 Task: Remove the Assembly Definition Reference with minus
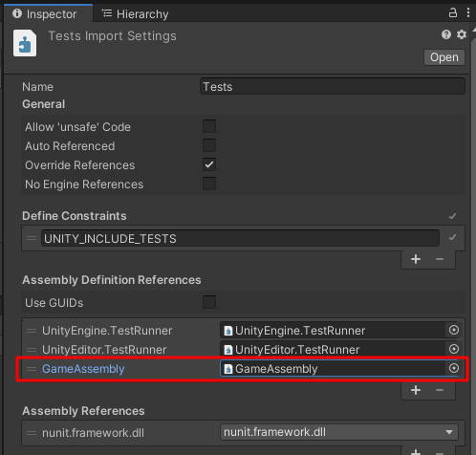pos(440,390)
